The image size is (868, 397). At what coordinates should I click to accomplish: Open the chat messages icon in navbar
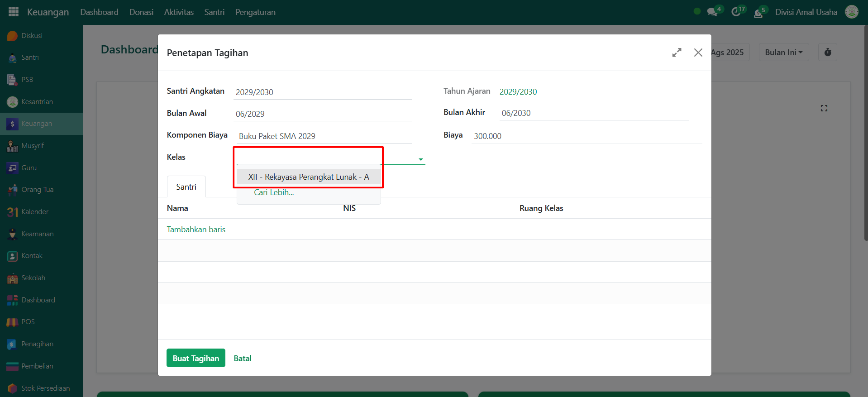[712, 12]
